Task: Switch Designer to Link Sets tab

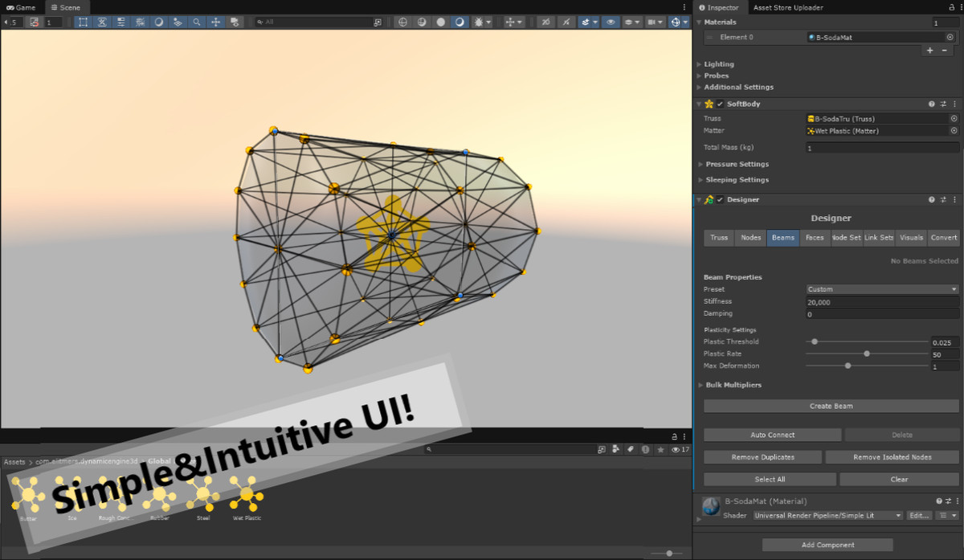Action: pos(879,238)
